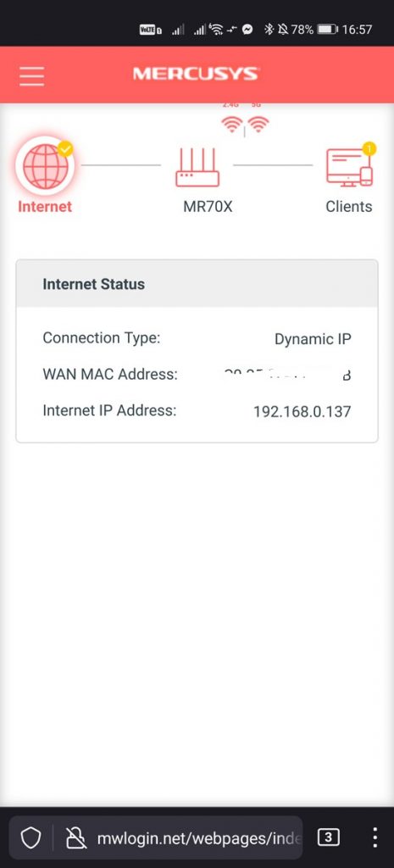Click the Mercusys logo in header
Image resolution: width=394 pixels, height=868 pixels.
coord(196,75)
